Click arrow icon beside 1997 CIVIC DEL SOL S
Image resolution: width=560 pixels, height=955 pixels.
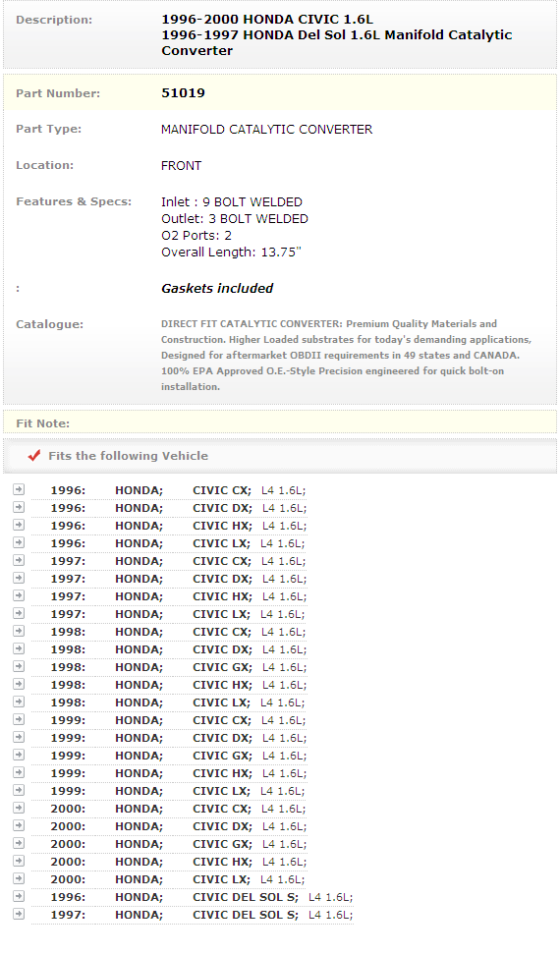(19, 914)
